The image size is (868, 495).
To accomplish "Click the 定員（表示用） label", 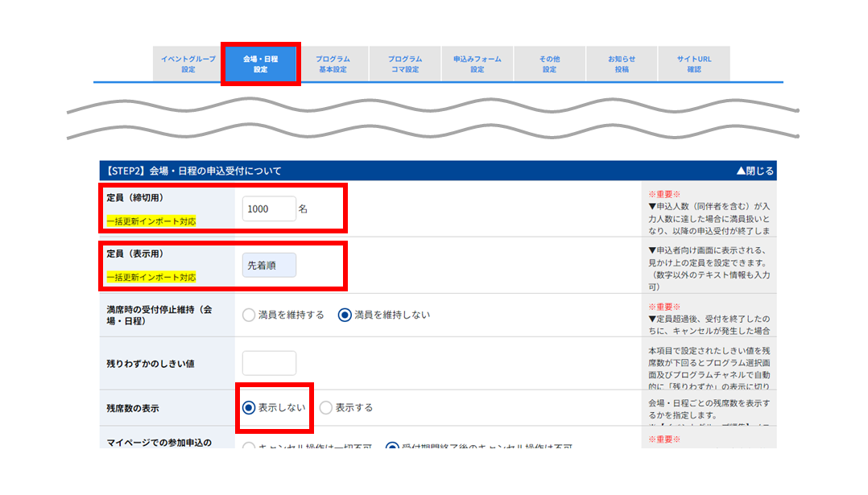I will (135, 254).
